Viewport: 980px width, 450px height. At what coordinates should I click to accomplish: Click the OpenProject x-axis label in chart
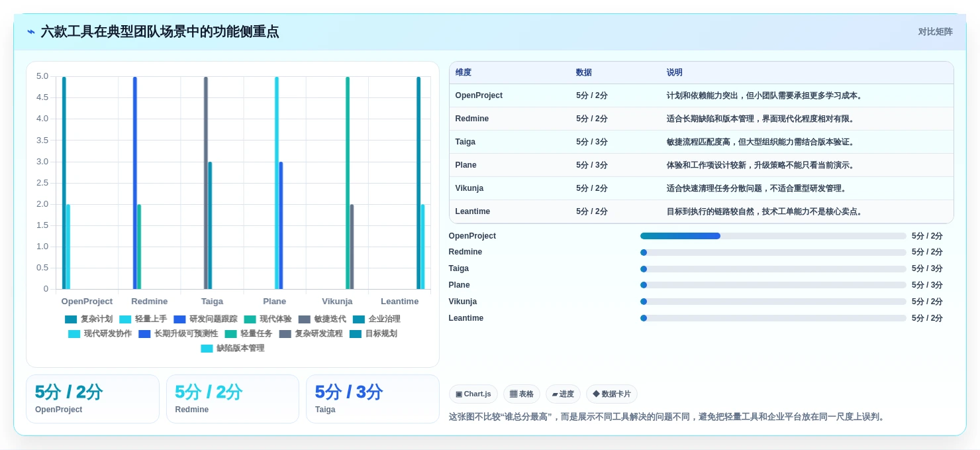click(x=87, y=302)
